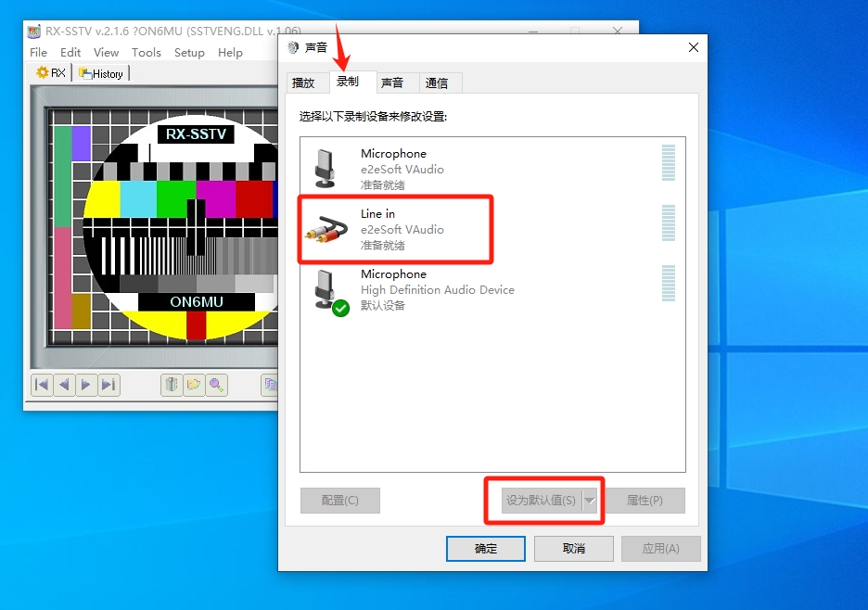The image size is (868, 610).
Task: Click the 确定 button in the sound dialog
Action: point(485,548)
